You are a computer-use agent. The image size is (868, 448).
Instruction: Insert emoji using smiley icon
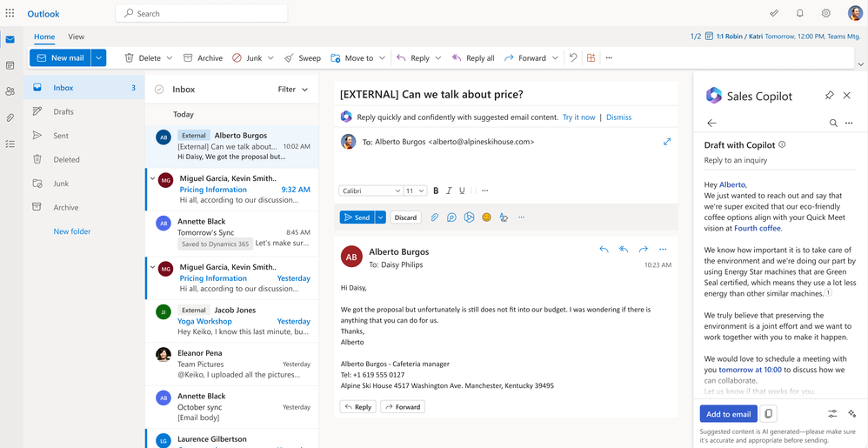click(x=486, y=217)
